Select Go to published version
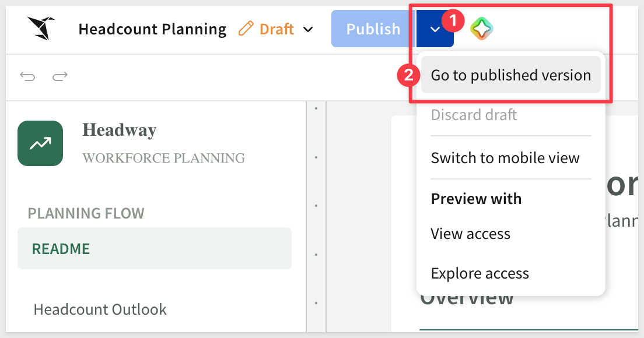The image size is (644, 338). [x=510, y=75]
